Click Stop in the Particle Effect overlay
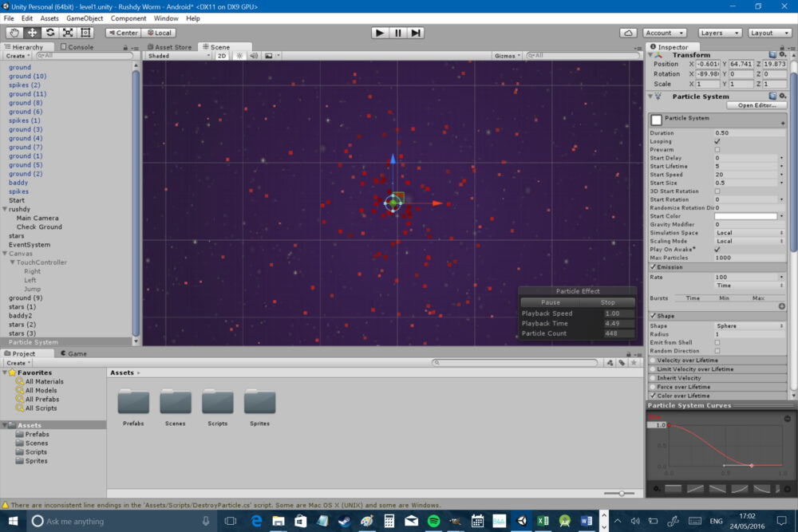The height and width of the screenshot is (532, 798). 608,302
